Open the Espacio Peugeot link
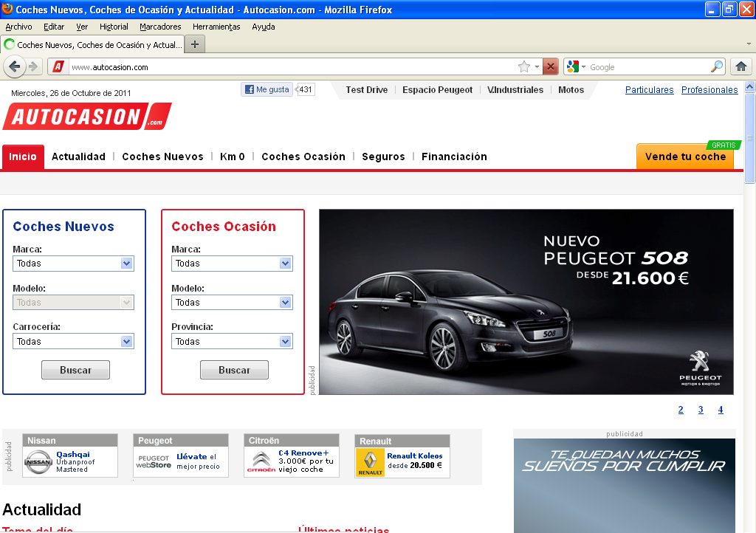Viewport: 756px width, 533px height. pyautogui.click(x=437, y=89)
